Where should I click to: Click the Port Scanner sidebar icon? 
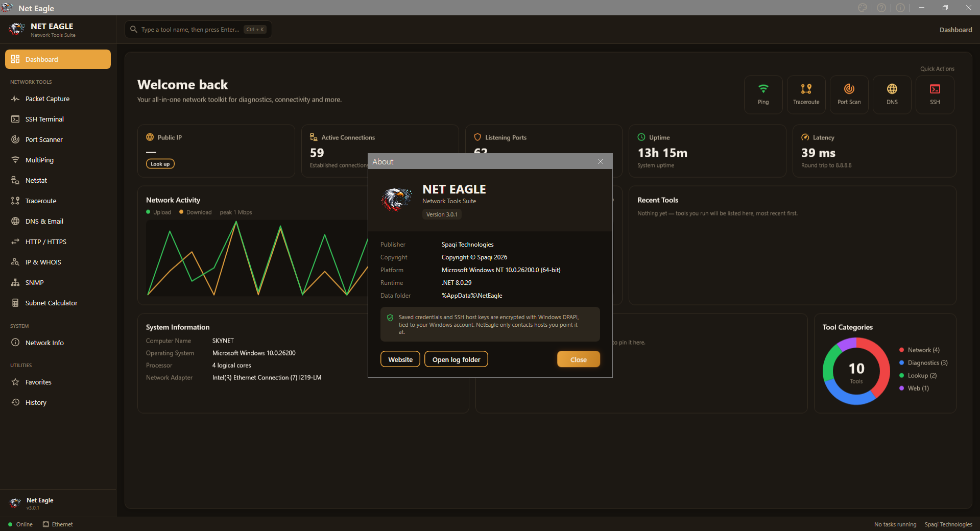(15, 139)
